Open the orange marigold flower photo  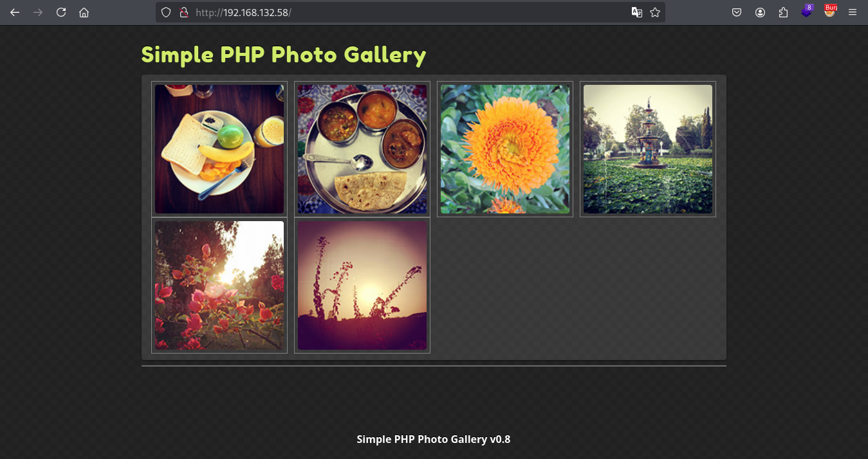tap(505, 149)
